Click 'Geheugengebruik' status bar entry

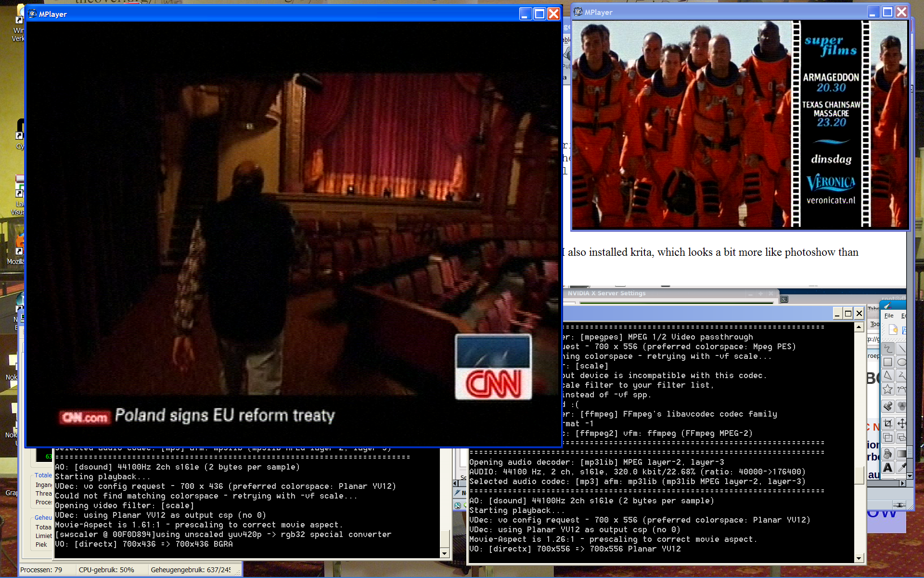[x=191, y=570]
